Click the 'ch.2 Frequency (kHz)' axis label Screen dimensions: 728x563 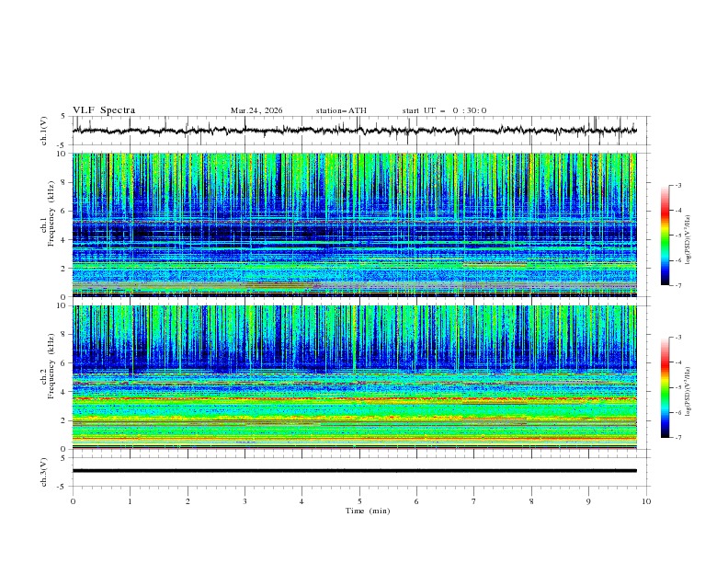pyautogui.click(x=48, y=366)
